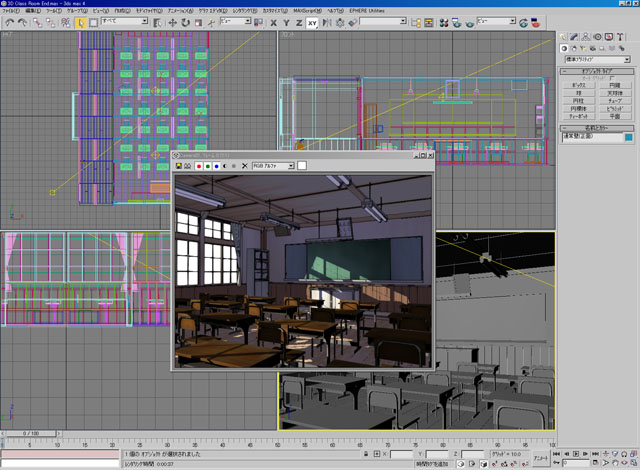Viewport: 640px width, 470px height.
Task: Click the Undo arrow in the main toolbar
Action: 9,23
